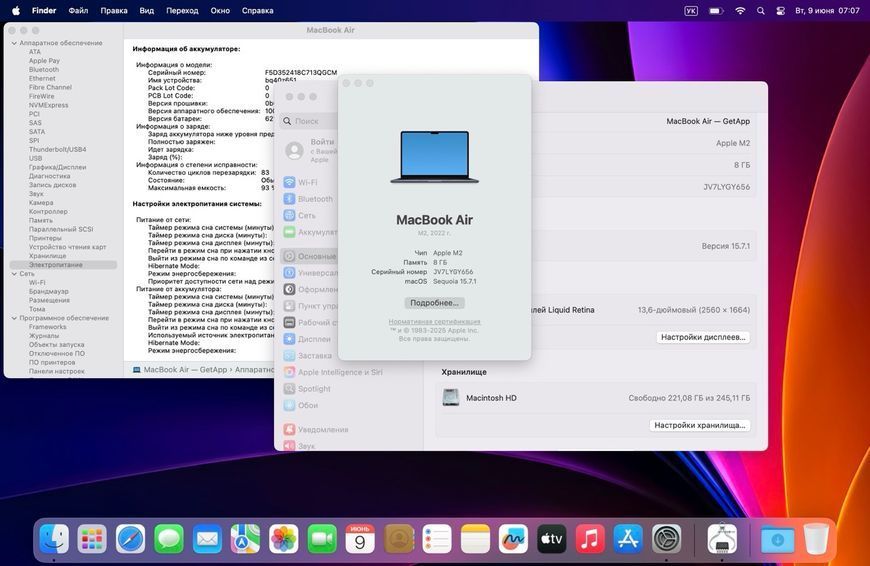Screen dimensions: 870x566
Task: Collapse the Сеть tree section
Action: coord(14,274)
